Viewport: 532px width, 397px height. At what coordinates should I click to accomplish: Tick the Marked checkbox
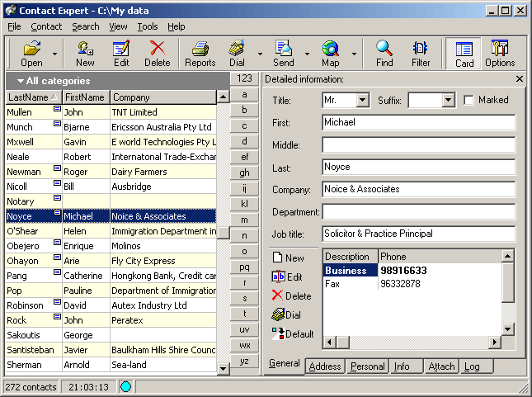click(468, 100)
